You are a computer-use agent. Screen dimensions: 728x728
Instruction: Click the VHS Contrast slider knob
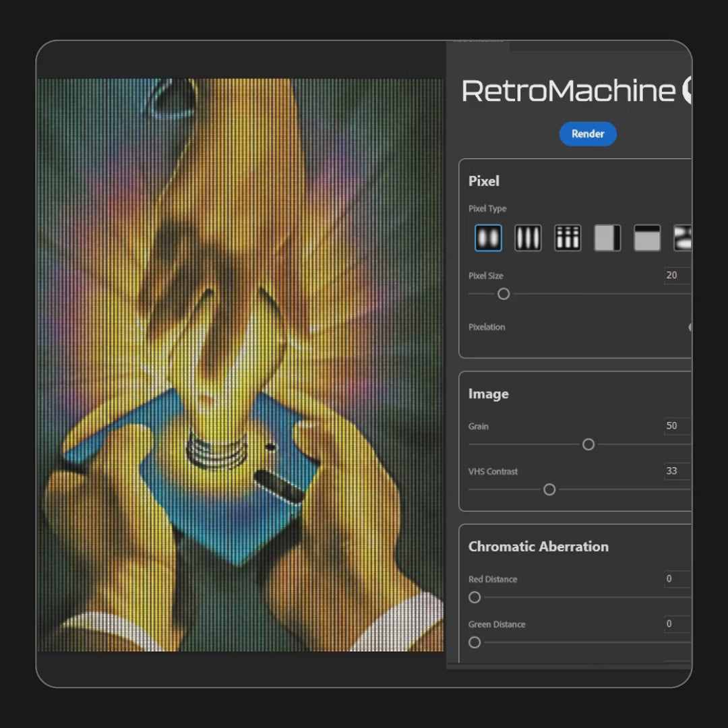pos(549,489)
